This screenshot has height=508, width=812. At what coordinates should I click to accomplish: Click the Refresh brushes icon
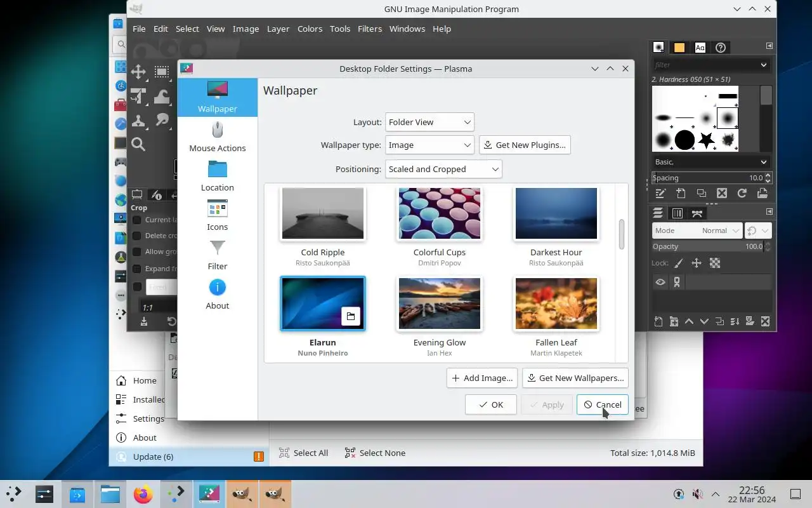[x=742, y=193]
